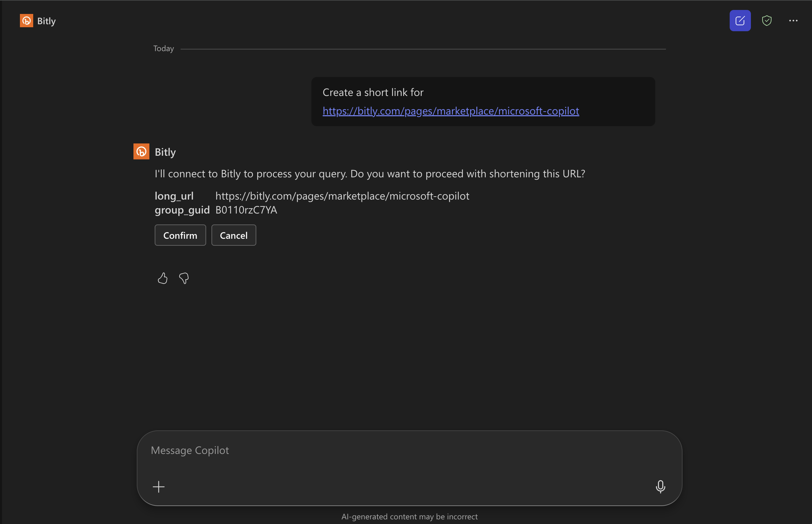Open the plus attachment menu
Viewport: 812px width, 524px height.
pyautogui.click(x=159, y=486)
